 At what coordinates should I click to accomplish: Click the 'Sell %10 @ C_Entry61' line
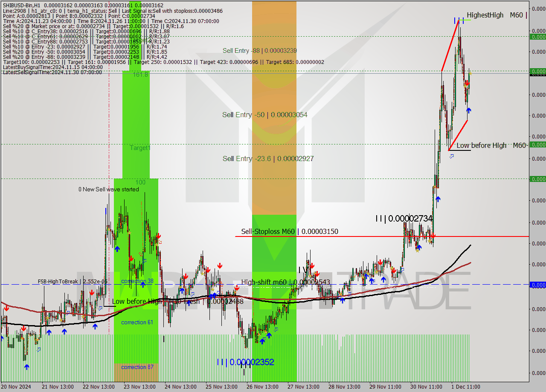86,36
